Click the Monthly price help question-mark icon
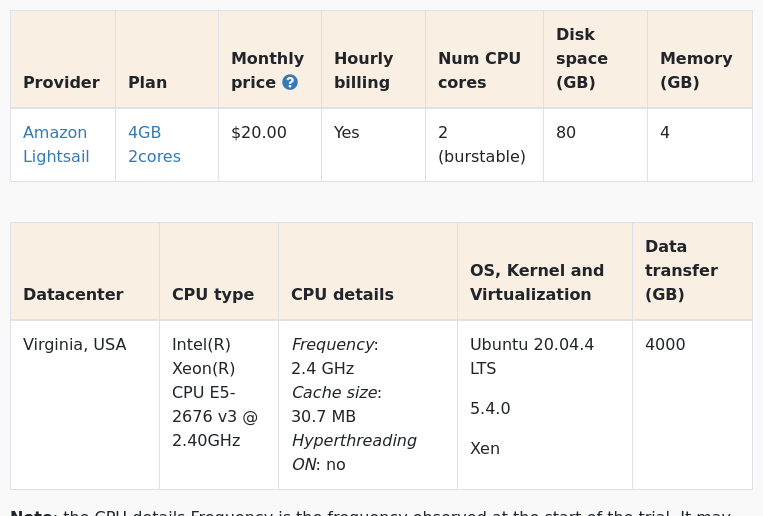This screenshot has width=763, height=516. pyautogui.click(x=290, y=82)
